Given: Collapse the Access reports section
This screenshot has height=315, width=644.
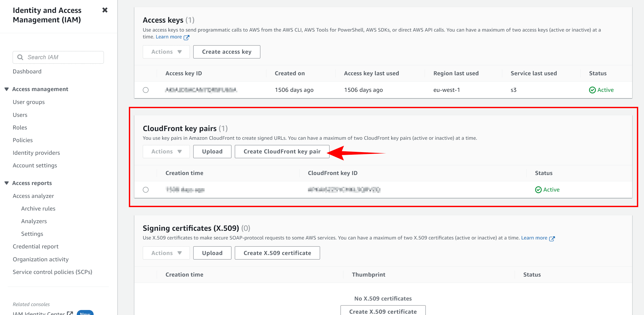Looking at the screenshot, I should pyautogui.click(x=7, y=183).
